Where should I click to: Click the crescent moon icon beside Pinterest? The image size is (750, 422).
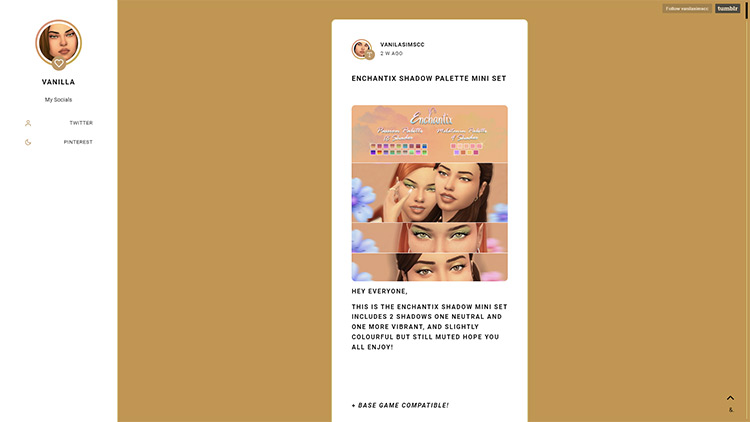28,142
